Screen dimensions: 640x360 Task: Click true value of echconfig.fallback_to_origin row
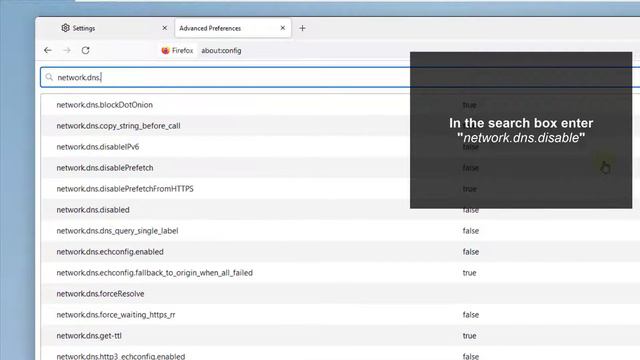pos(469,273)
